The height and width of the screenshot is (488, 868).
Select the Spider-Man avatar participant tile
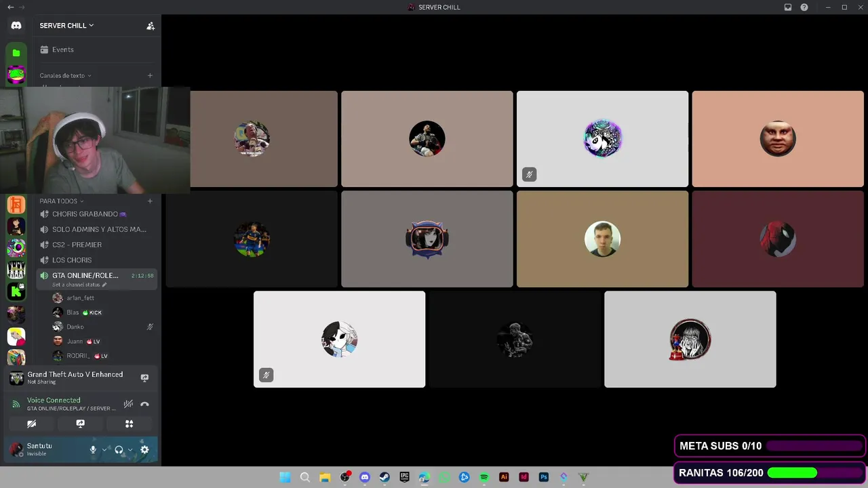tap(778, 239)
